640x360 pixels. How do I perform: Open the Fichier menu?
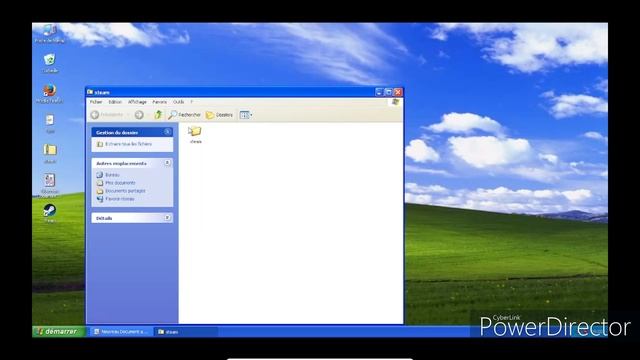(96, 102)
